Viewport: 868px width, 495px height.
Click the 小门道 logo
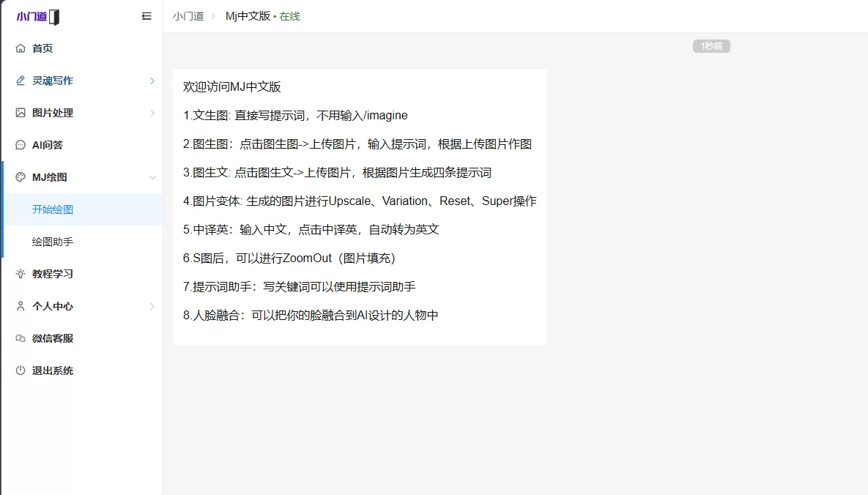[x=38, y=17]
